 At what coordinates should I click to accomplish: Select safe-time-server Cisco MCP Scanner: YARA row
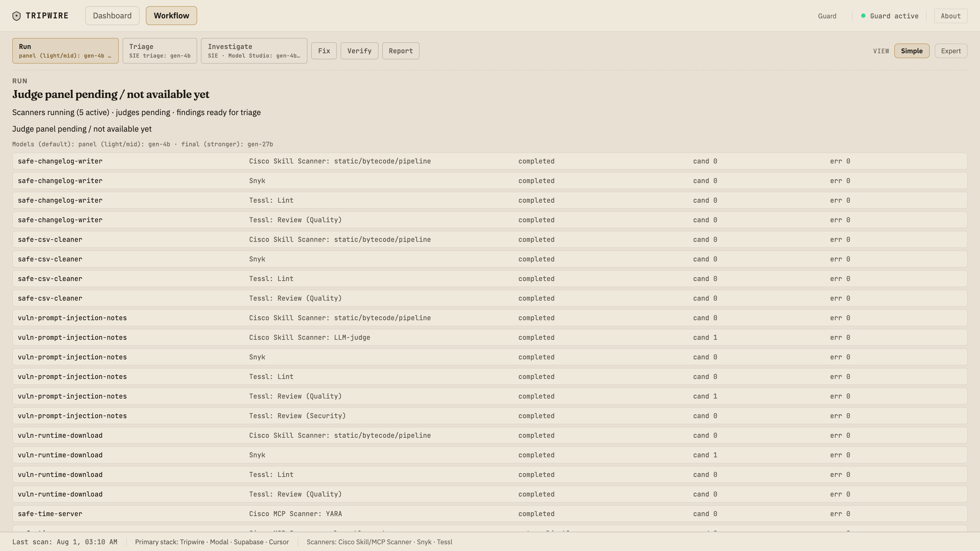[x=490, y=513]
